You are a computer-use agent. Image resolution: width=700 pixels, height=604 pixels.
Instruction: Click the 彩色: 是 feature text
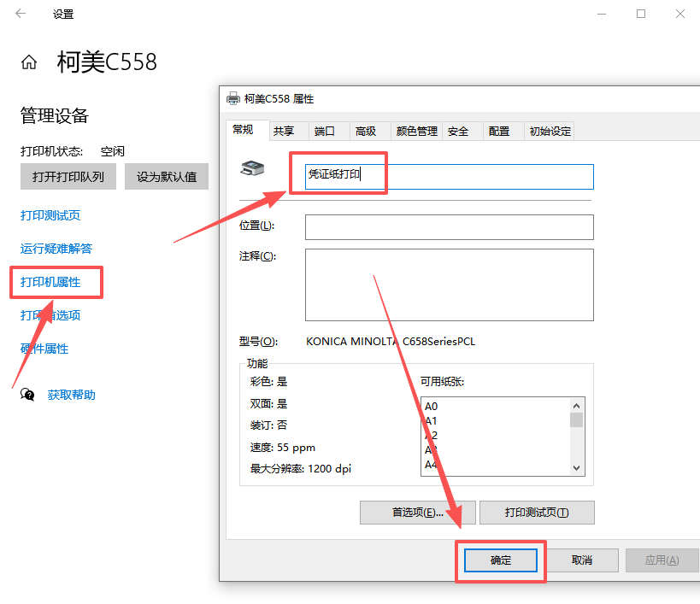(x=268, y=382)
